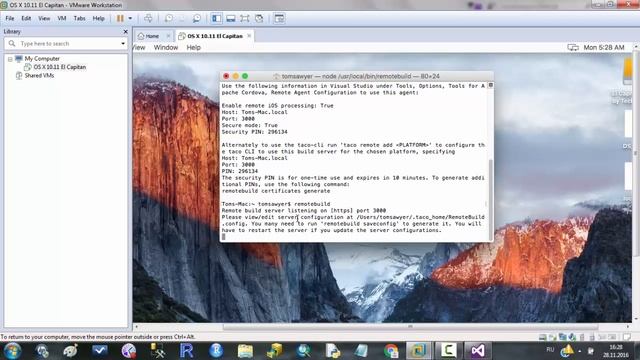Zoom Terminal with the green button
The width and height of the screenshot is (640, 360).
pyautogui.click(x=245, y=76)
